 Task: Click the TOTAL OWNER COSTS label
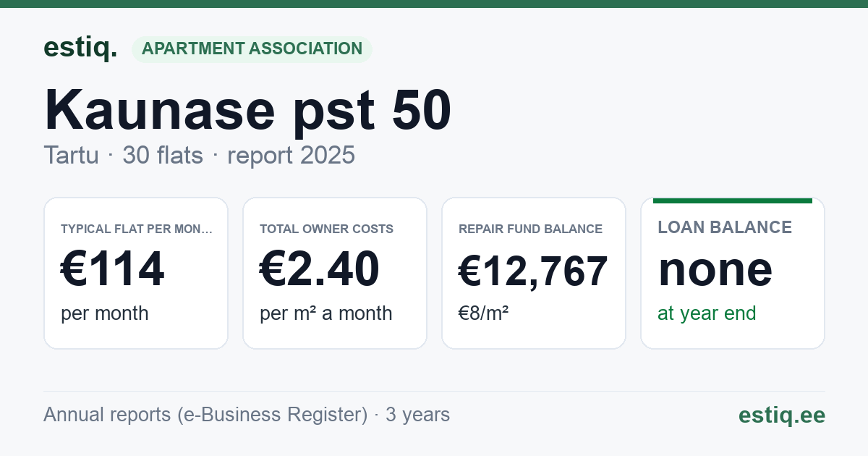tap(326, 229)
